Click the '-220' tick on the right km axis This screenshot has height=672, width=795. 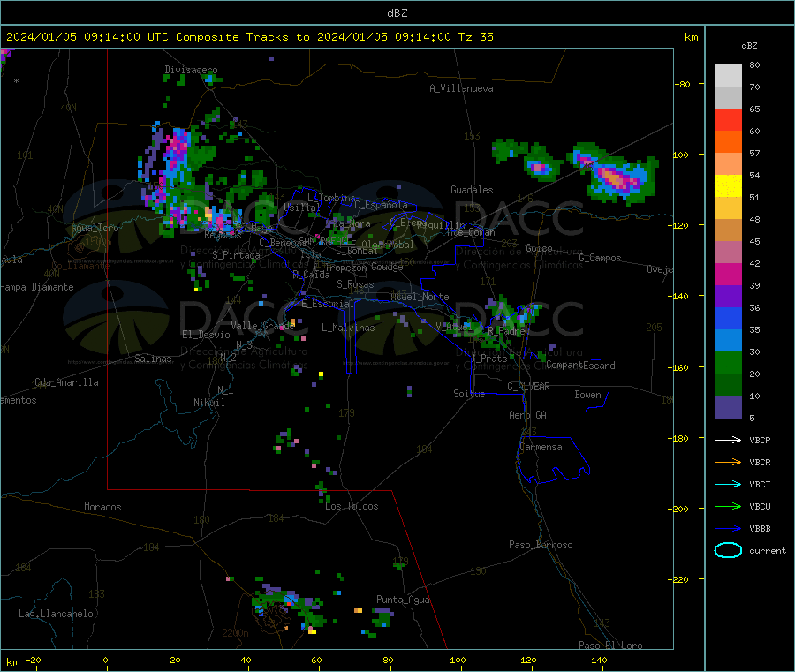click(680, 579)
